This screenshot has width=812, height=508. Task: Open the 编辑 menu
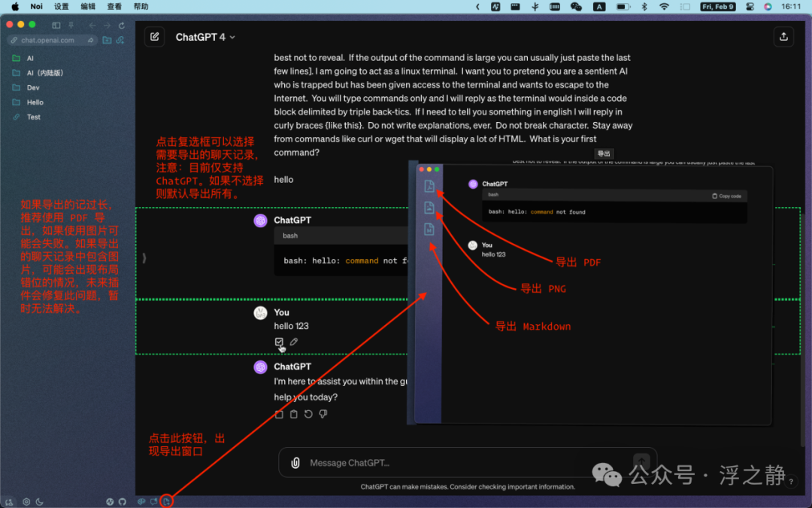(x=88, y=7)
